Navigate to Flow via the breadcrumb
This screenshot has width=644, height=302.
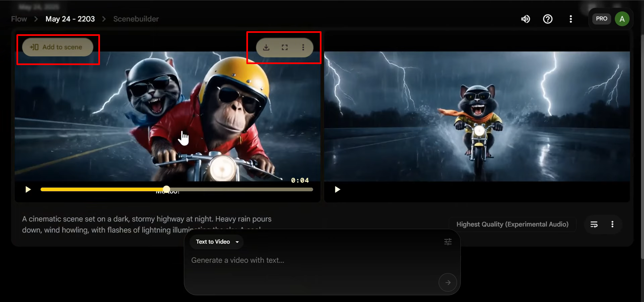point(19,19)
